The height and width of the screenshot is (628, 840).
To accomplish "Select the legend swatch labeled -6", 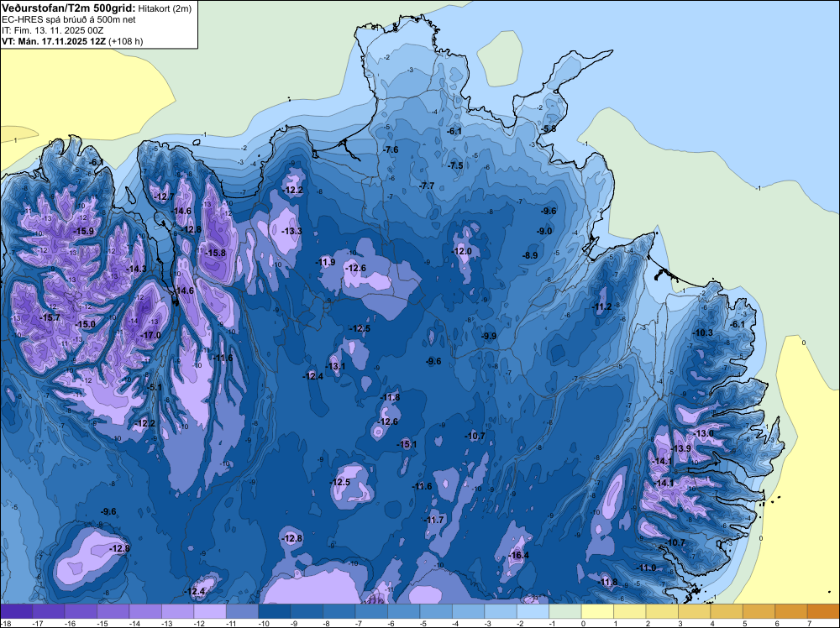I will tap(403, 611).
